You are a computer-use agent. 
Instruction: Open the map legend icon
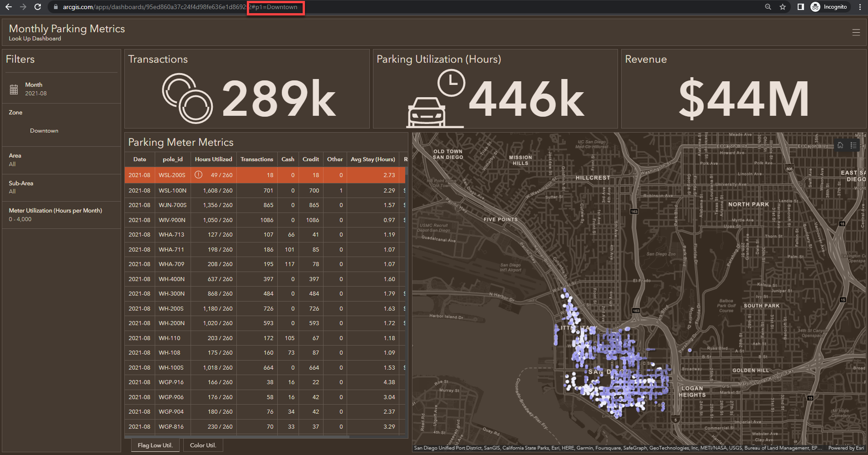(x=853, y=145)
